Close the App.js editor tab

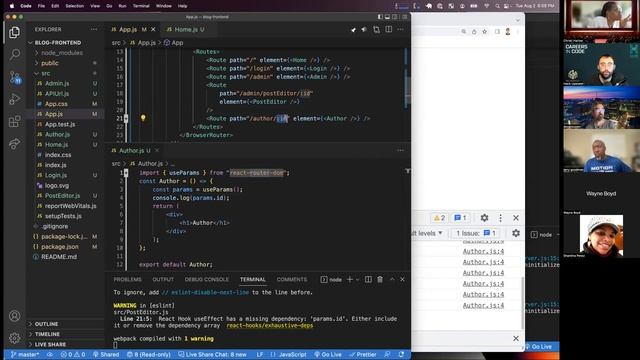tap(153, 29)
